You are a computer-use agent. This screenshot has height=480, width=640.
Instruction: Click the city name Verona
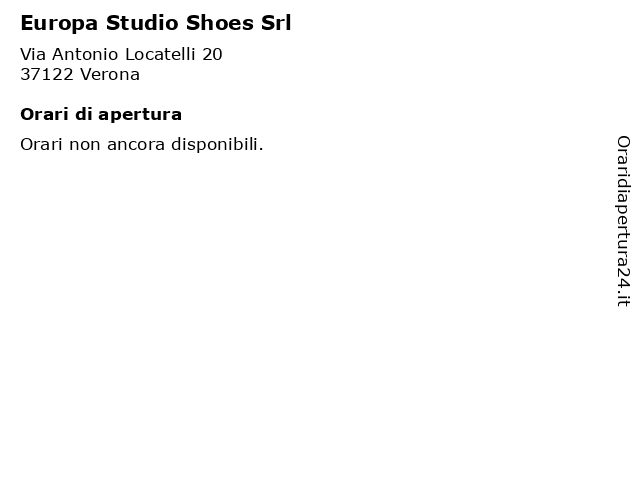tap(110, 75)
